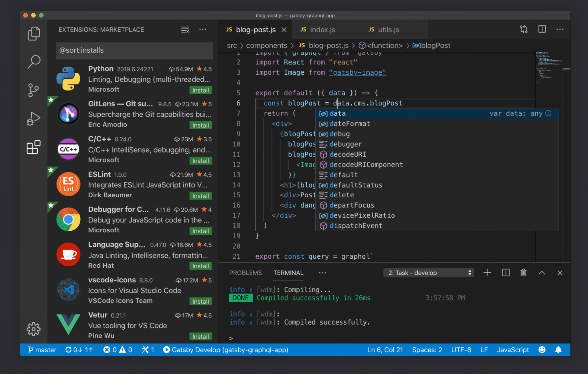The image size is (588, 374).
Task: Open the Manage gear icon
Action: pos(33,329)
